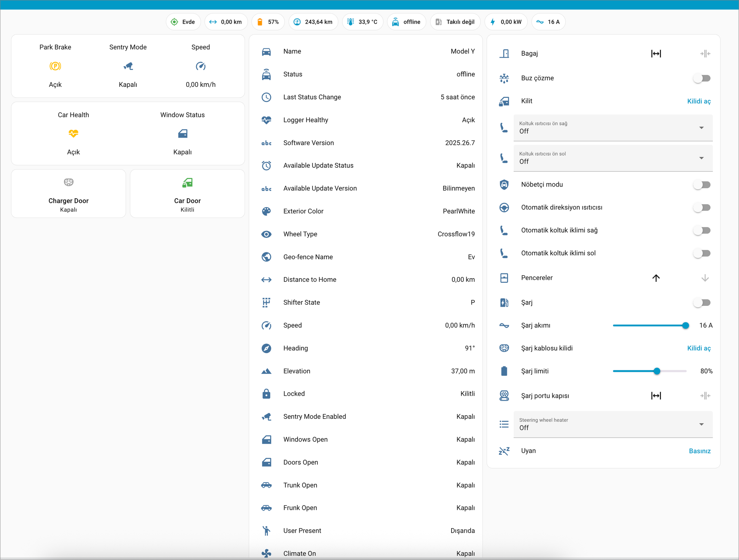Turn on Nöbetçi modu switch
The image size is (739, 560).
click(702, 184)
